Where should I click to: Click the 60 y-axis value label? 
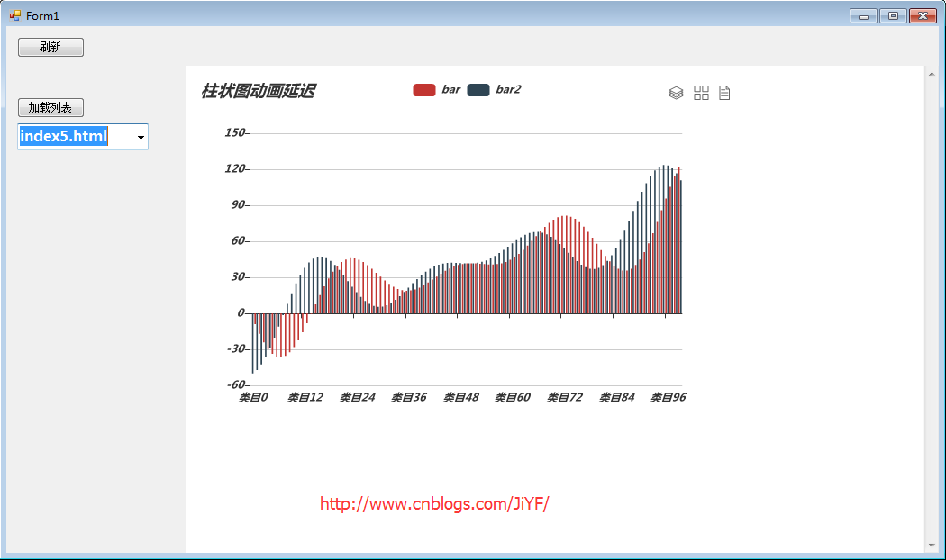[x=239, y=241]
